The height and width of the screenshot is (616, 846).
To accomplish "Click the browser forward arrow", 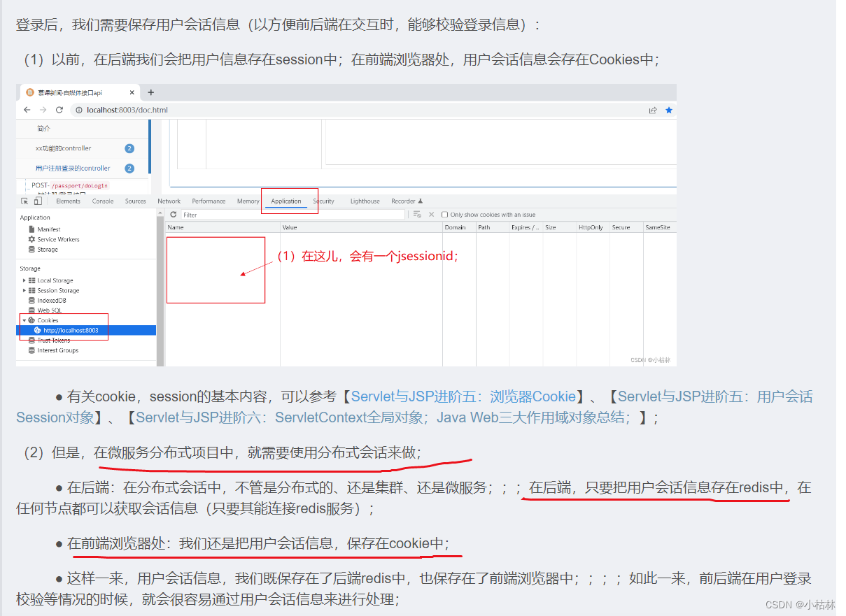I will click(43, 110).
